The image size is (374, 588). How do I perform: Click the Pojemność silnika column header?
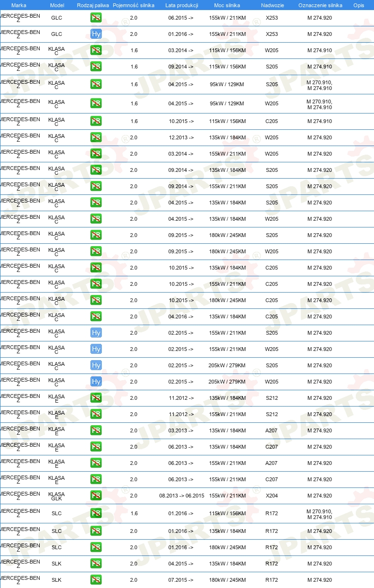(133, 5)
